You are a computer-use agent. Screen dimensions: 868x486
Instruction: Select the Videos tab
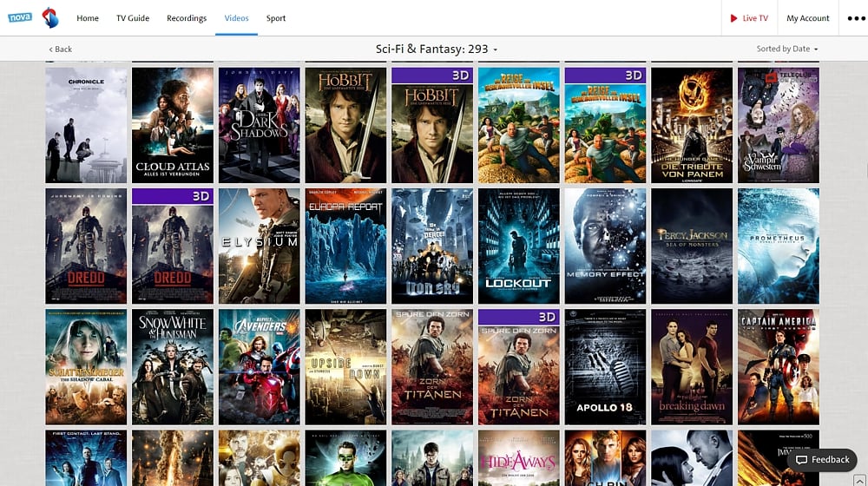coord(236,18)
